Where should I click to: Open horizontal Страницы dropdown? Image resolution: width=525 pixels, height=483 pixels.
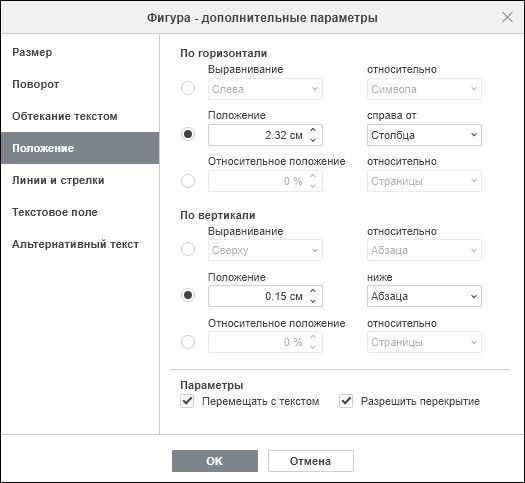(x=424, y=181)
